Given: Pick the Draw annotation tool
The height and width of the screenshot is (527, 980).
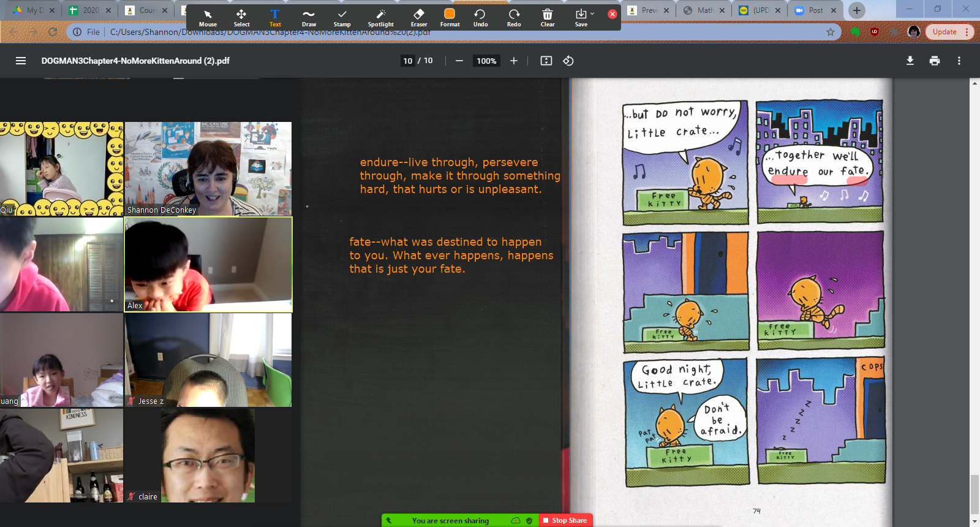Looking at the screenshot, I should 309,18.
